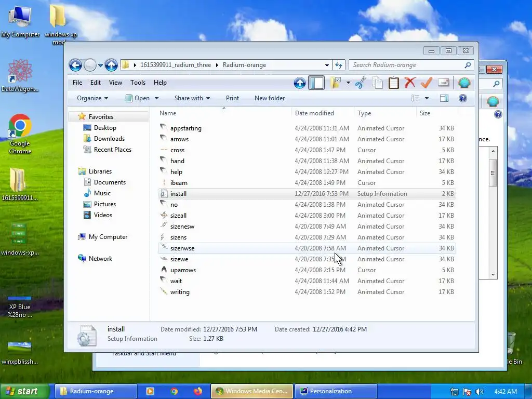Expand the Folder Options dropdown arrow
Image resolution: width=532 pixels, height=399 pixels.
(348, 83)
